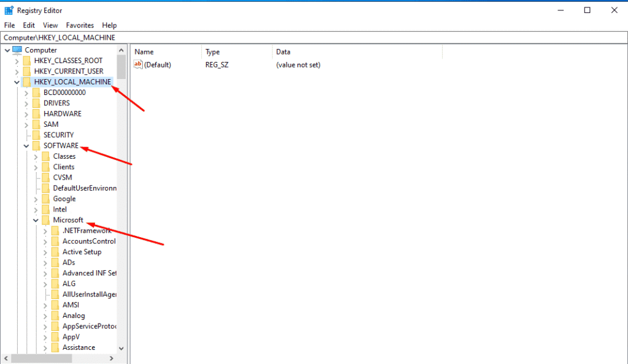
Task: Click the SECURITY folder icon
Action: pyautogui.click(x=36, y=135)
